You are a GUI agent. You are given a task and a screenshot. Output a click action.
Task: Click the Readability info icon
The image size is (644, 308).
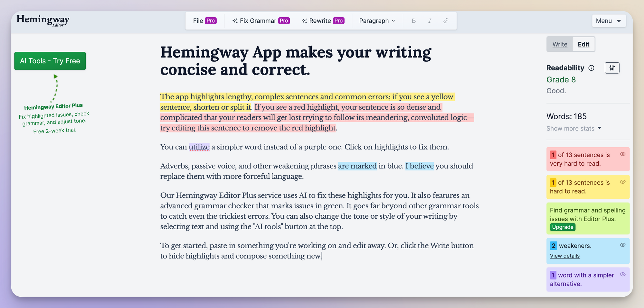coord(591,68)
